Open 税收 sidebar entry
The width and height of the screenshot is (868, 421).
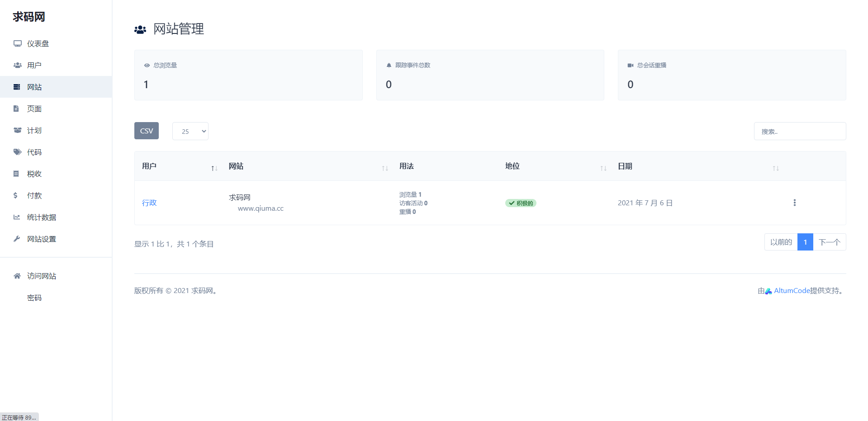pyautogui.click(x=56, y=174)
